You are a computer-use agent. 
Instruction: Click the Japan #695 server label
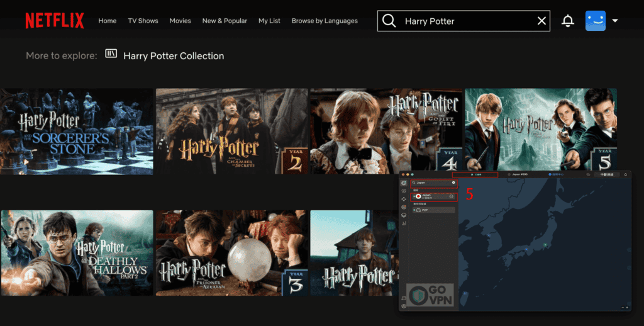[x=520, y=174]
